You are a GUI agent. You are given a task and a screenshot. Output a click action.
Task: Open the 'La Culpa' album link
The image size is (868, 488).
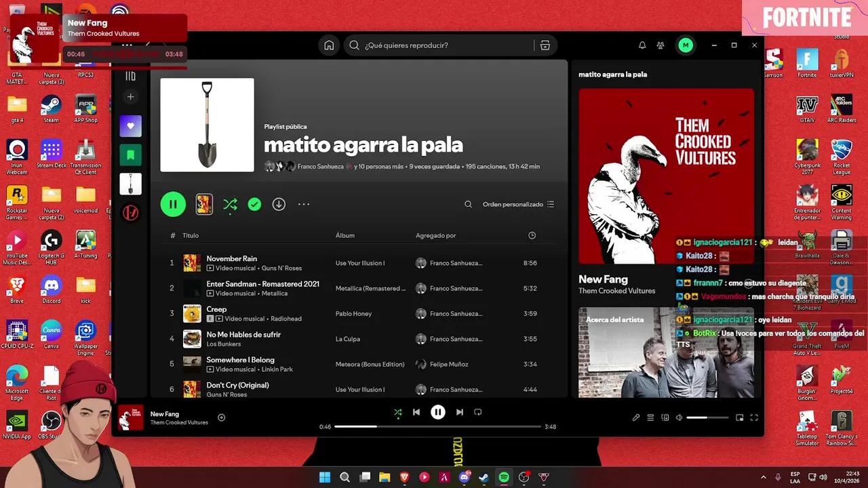click(x=348, y=339)
